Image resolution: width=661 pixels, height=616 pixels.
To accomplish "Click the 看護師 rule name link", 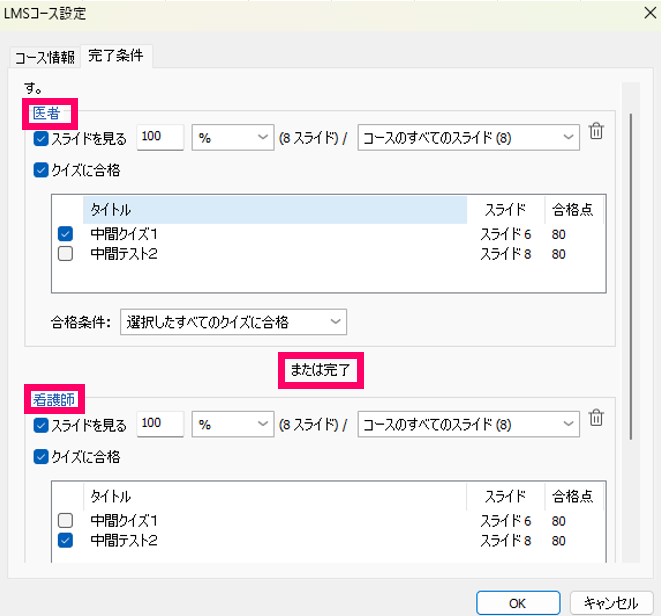I will click(x=54, y=399).
